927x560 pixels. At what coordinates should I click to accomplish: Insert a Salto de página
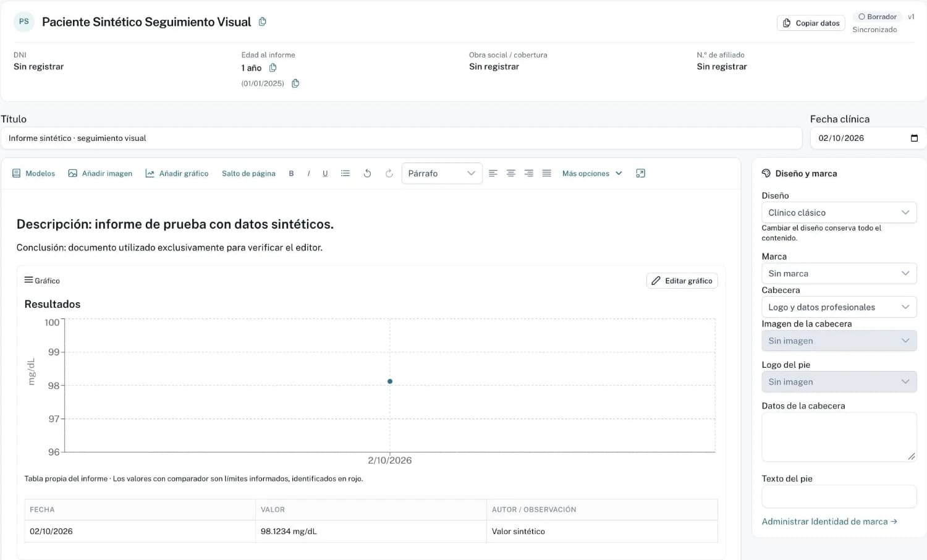click(x=248, y=174)
